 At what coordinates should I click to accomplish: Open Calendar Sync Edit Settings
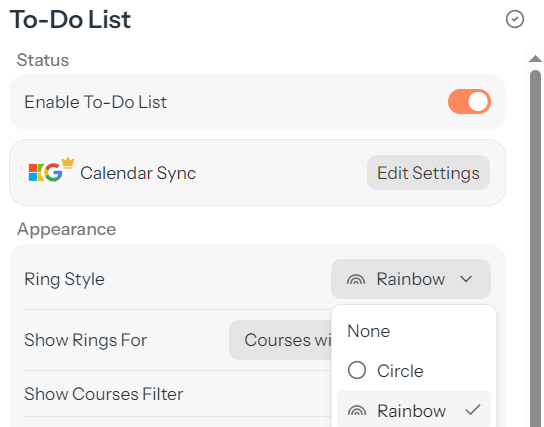(x=428, y=173)
